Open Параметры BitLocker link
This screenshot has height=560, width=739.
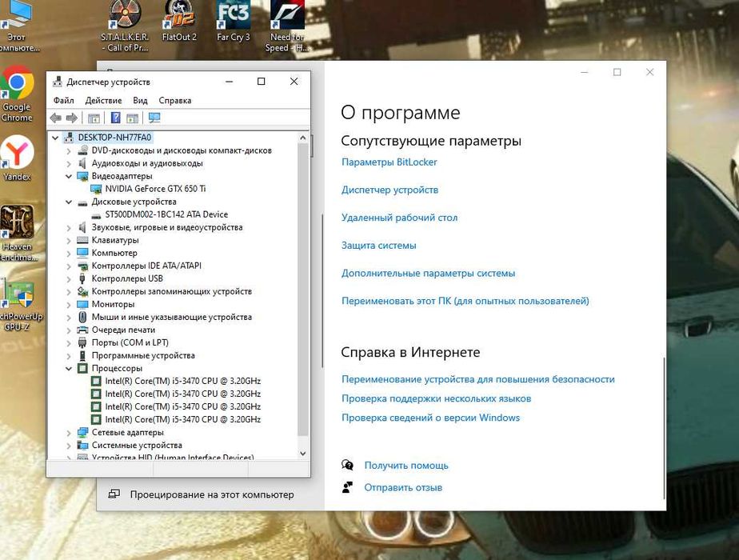[389, 162]
